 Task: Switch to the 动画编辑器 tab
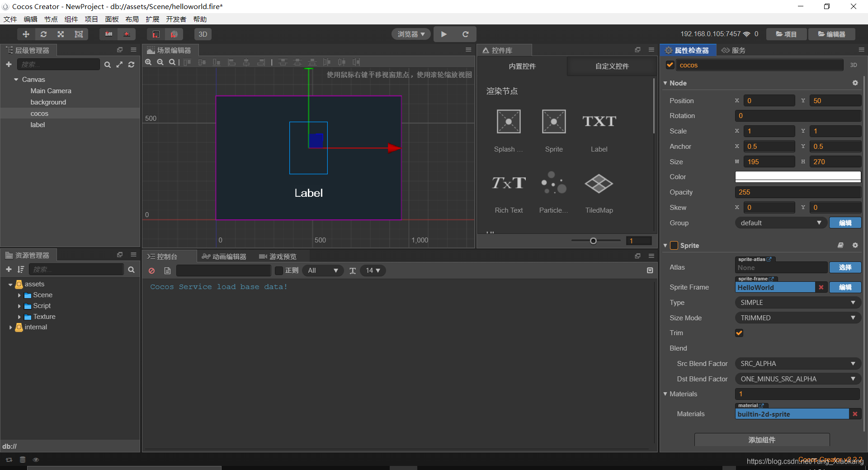(x=224, y=257)
